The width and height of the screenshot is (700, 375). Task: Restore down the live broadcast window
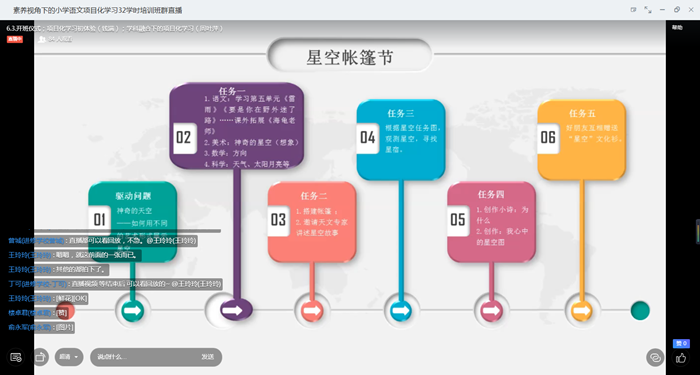(x=677, y=10)
